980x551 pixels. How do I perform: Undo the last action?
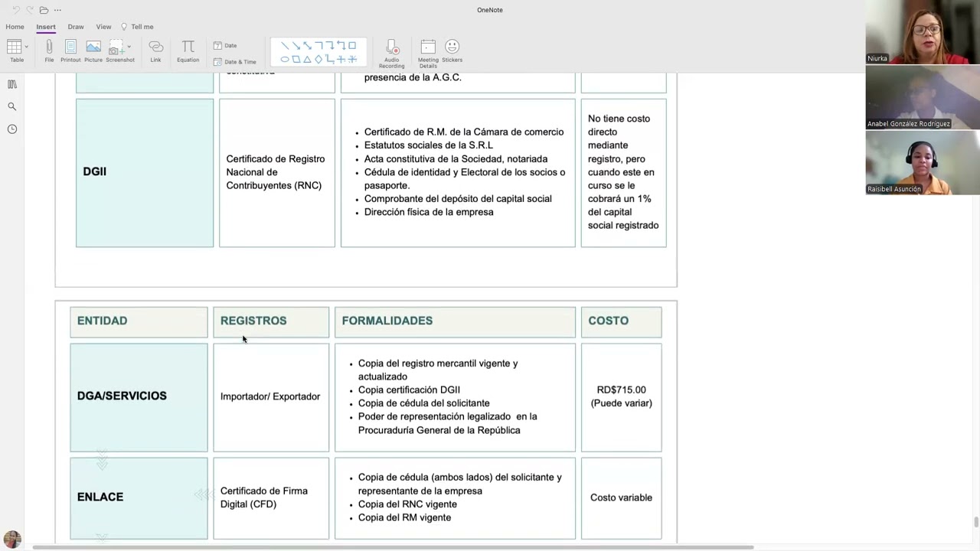click(16, 10)
